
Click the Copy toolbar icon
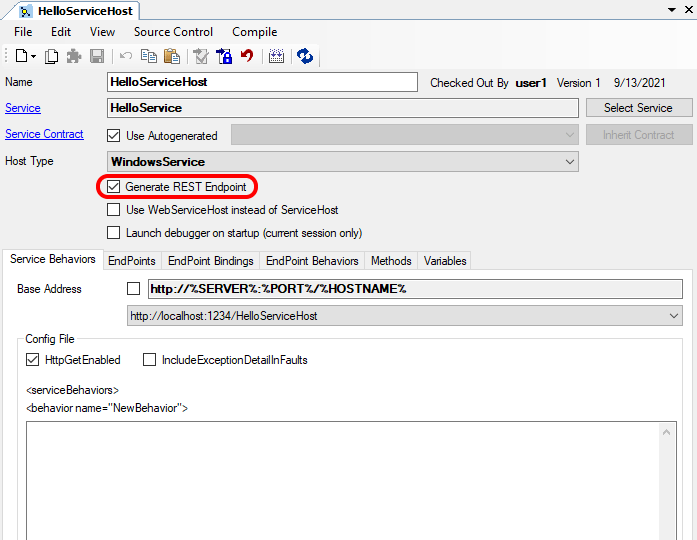(x=149, y=56)
